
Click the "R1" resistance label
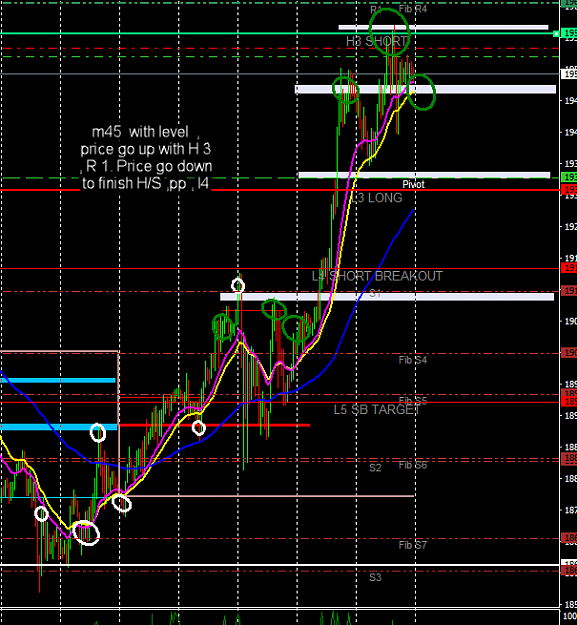click(376, 9)
